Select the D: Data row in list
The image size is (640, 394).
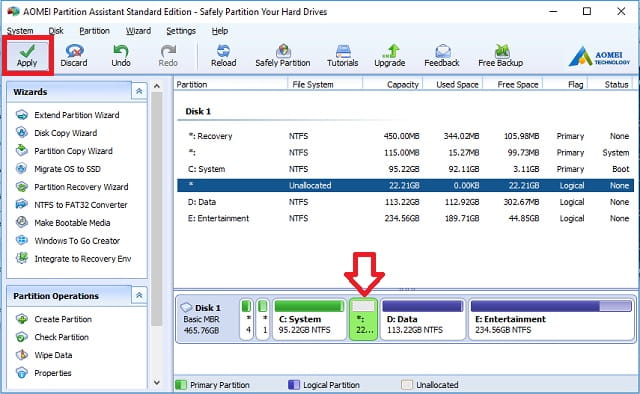[406, 202]
